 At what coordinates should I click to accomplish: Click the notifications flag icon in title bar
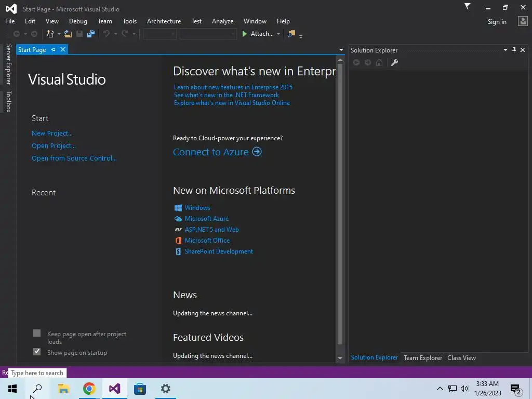467,6
